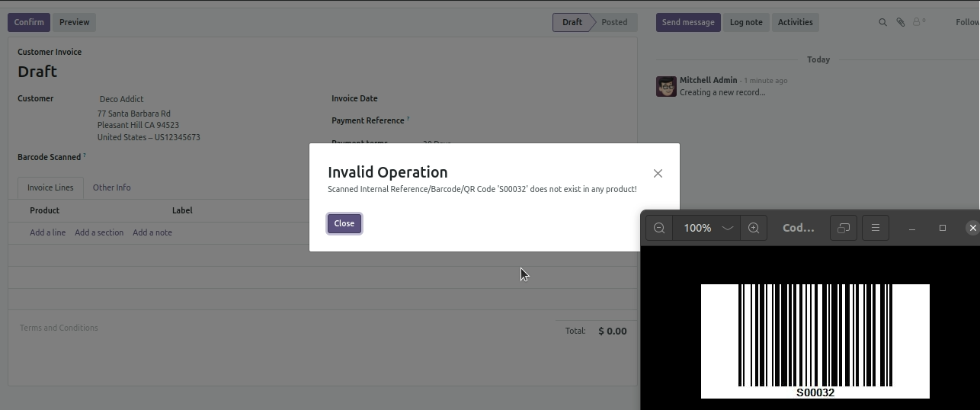Click Send message in chatter
This screenshot has width=980, height=410.
pyautogui.click(x=688, y=22)
